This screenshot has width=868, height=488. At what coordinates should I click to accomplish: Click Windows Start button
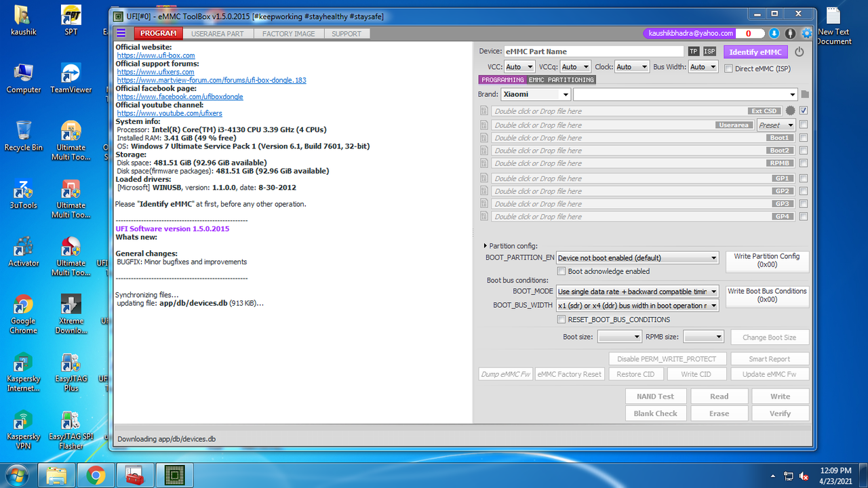[x=16, y=474]
